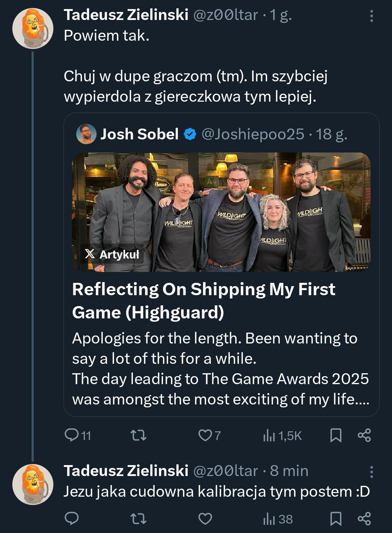The height and width of the screenshot is (533, 392).
Task: Open more options for the second post
Action: pos(371,472)
